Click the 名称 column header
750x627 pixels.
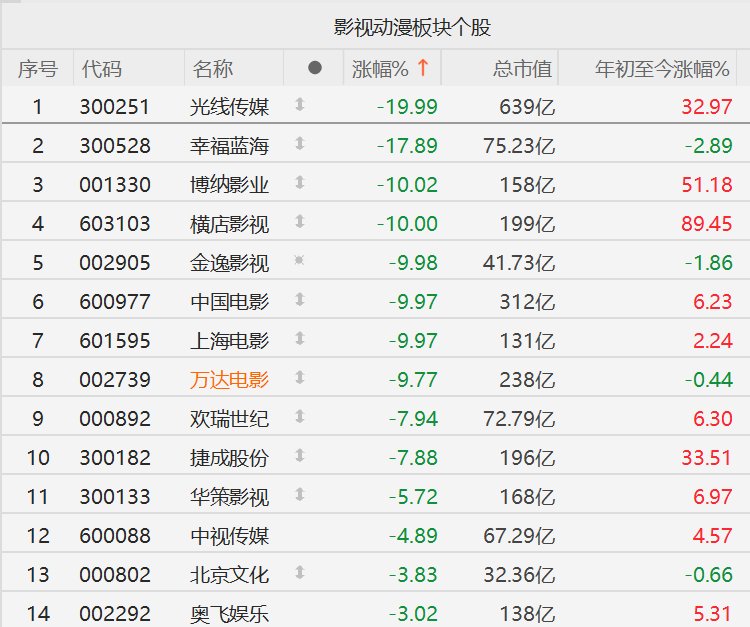coord(213,69)
